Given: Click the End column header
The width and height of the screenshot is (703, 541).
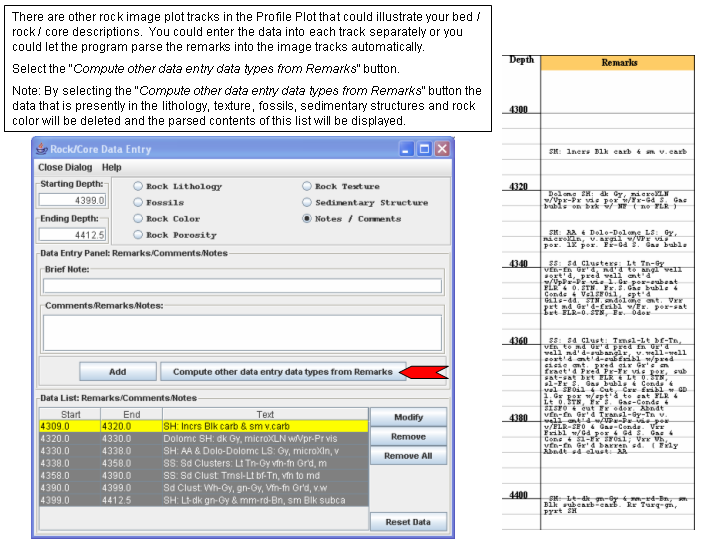Looking at the screenshot, I should tap(132, 414).
